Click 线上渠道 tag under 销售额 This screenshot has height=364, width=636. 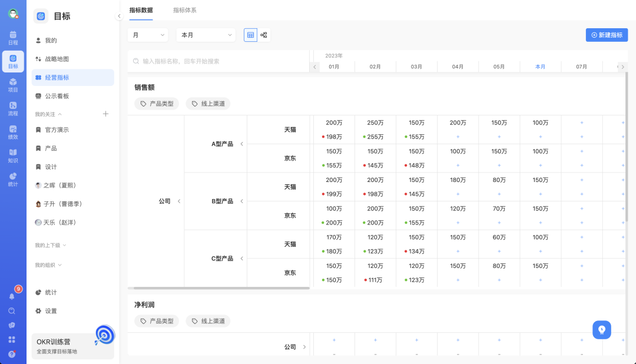(x=208, y=104)
